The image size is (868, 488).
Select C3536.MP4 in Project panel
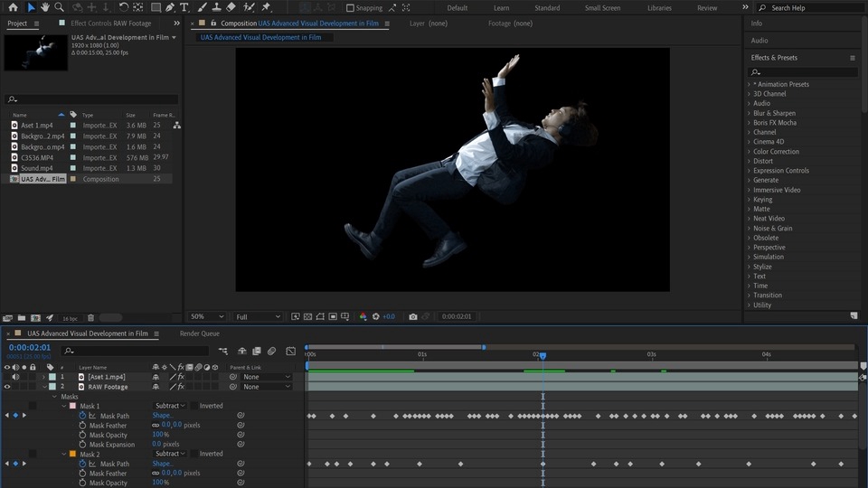point(37,157)
